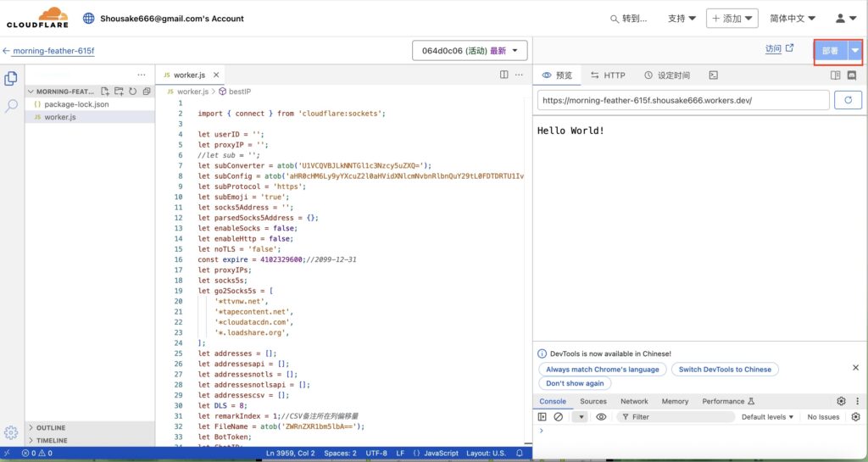Screen dimensions: 868x462
Task: Clear the console
Action: (559, 416)
